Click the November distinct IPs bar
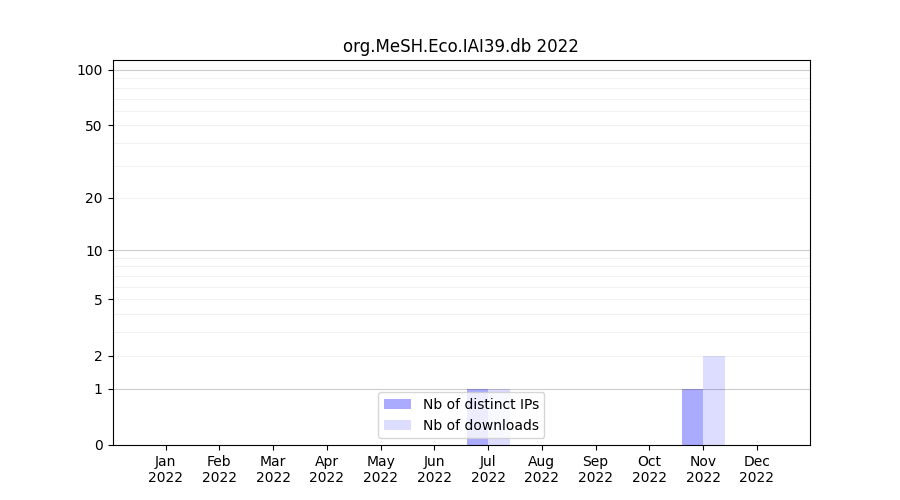The image size is (900, 500). (692, 417)
